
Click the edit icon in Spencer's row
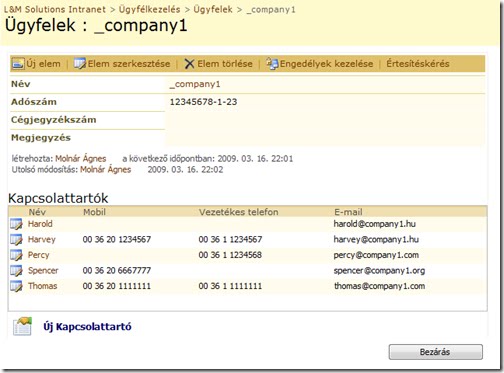[x=16, y=271]
